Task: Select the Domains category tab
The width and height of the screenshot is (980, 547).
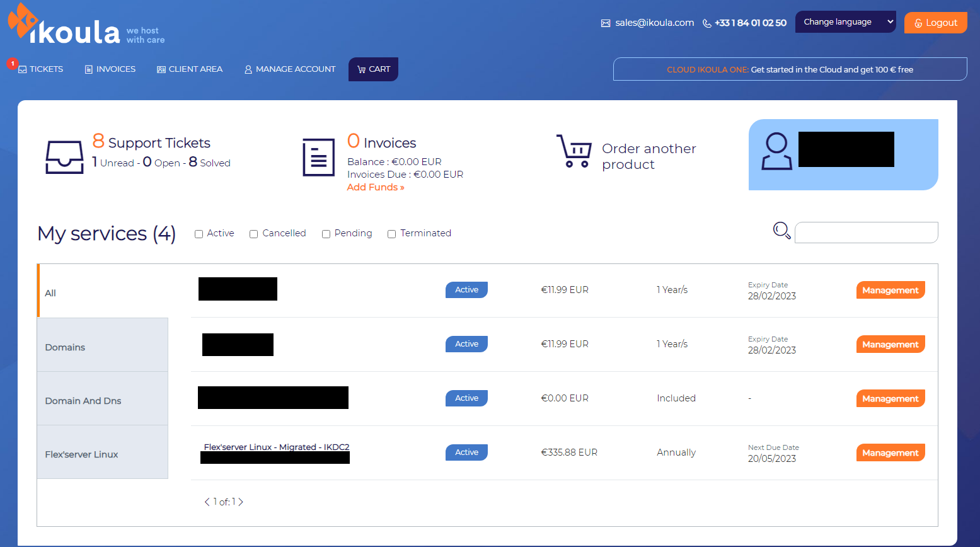Action: point(103,345)
